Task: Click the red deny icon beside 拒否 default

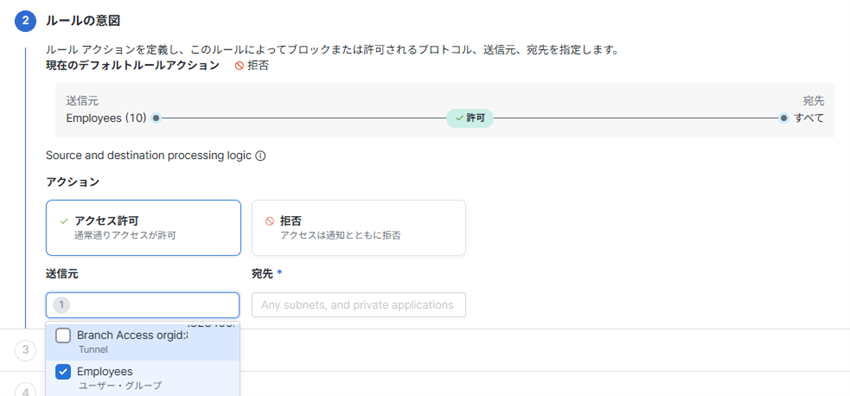Action: click(239, 66)
